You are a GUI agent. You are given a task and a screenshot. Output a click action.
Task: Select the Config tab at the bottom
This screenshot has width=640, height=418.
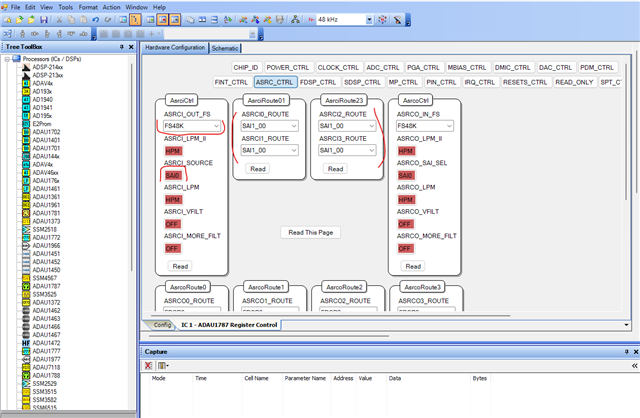coord(162,325)
